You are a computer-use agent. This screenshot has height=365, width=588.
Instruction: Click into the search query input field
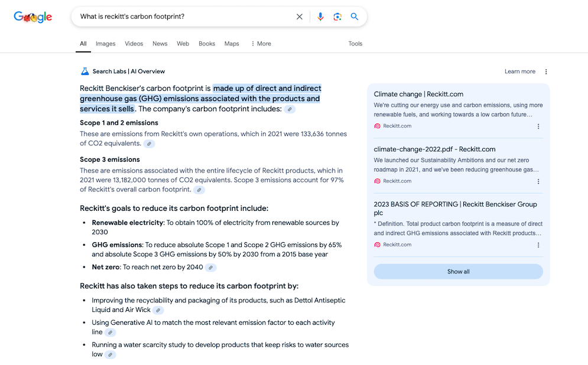184,17
